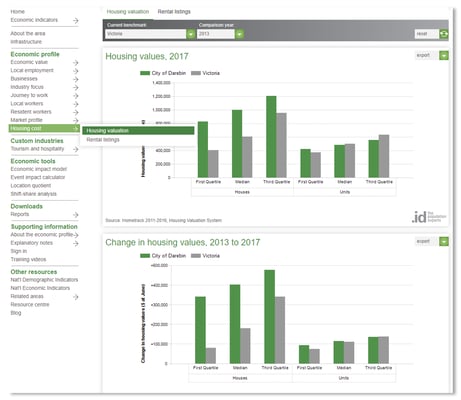Open export dropdown for Housing values chart

[x=444, y=55]
